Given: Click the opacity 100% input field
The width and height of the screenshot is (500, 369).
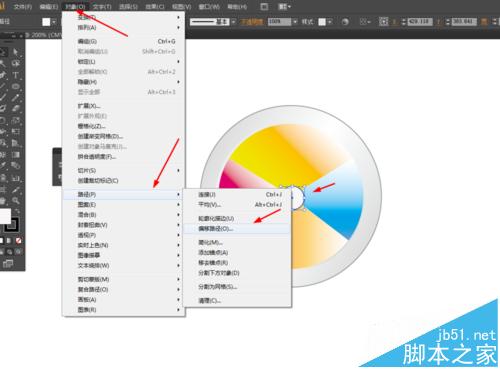Looking at the screenshot, I should click(x=279, y=22).
